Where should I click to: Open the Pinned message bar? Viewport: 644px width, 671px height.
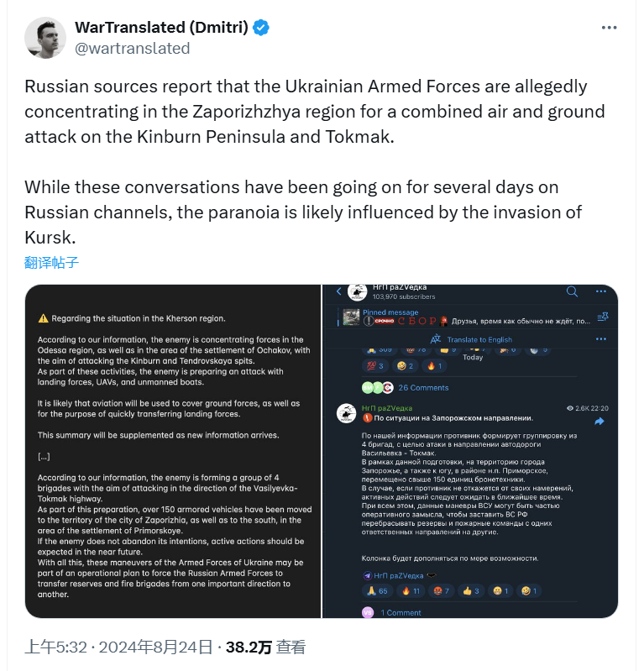[x=470, y=317]
